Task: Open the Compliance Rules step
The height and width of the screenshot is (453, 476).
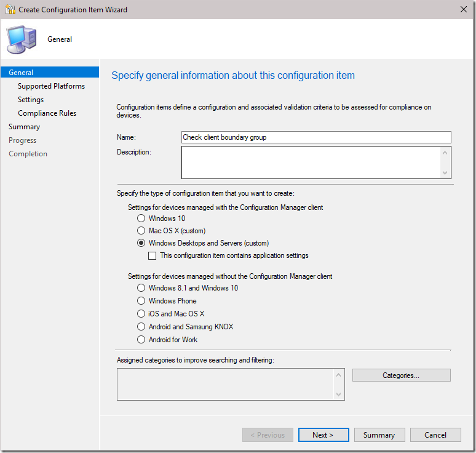Action: pos(47,113)
